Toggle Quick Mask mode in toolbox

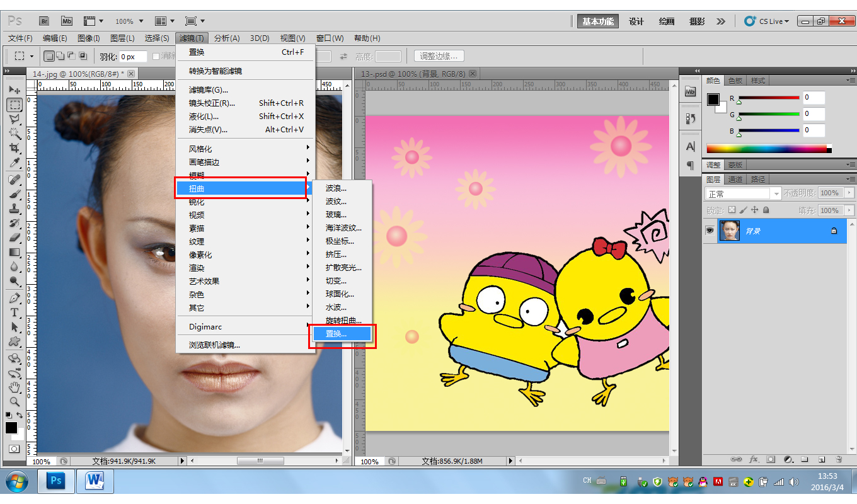[14, 449]
